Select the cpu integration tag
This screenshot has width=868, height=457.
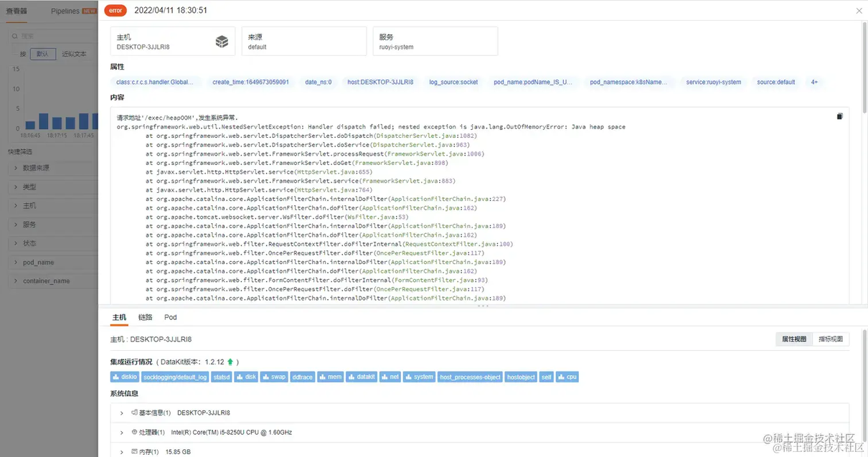click(x=567, y=377)
